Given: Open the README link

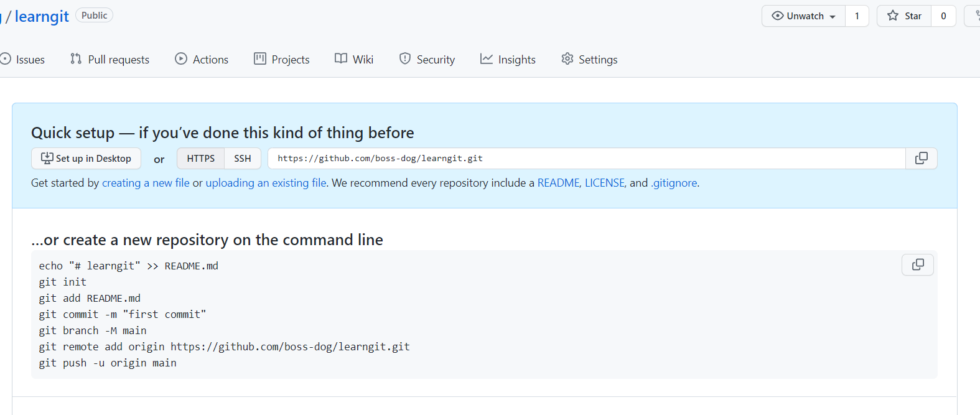Looking at the screenshot, I should coord(558,183).
